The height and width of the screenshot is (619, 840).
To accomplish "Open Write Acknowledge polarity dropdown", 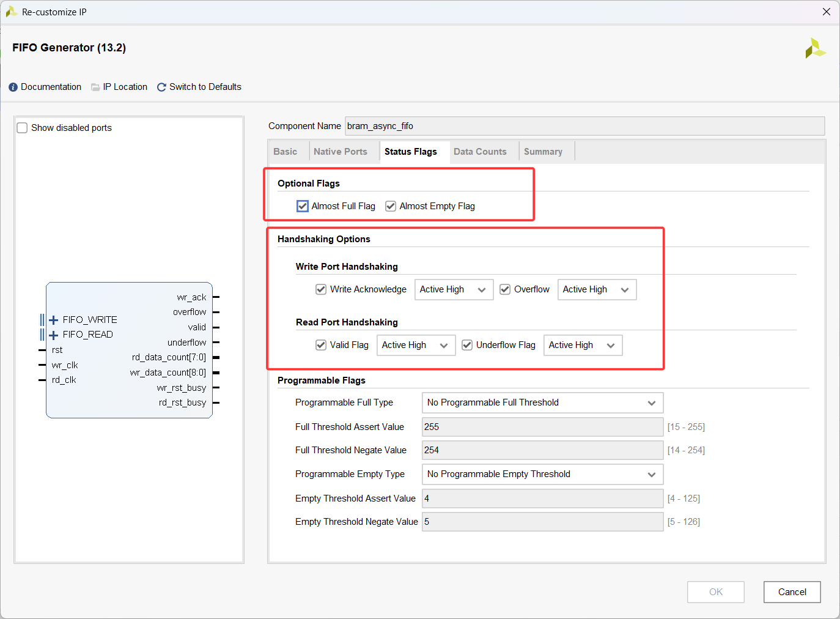I will point(454,289).
